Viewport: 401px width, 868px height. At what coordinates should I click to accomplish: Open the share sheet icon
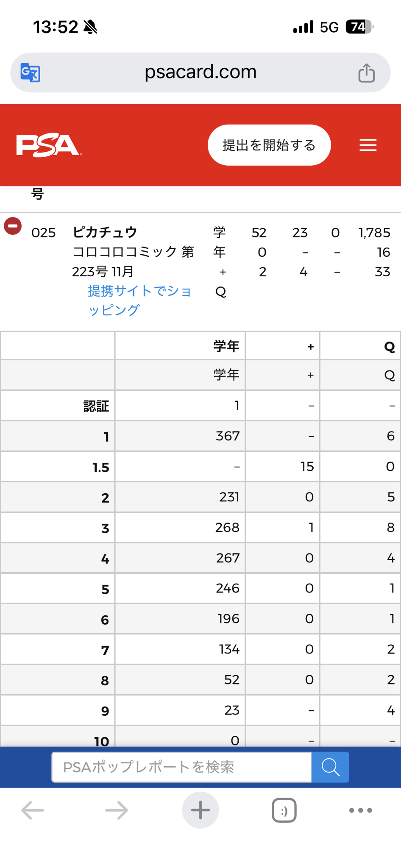point(367,72)
